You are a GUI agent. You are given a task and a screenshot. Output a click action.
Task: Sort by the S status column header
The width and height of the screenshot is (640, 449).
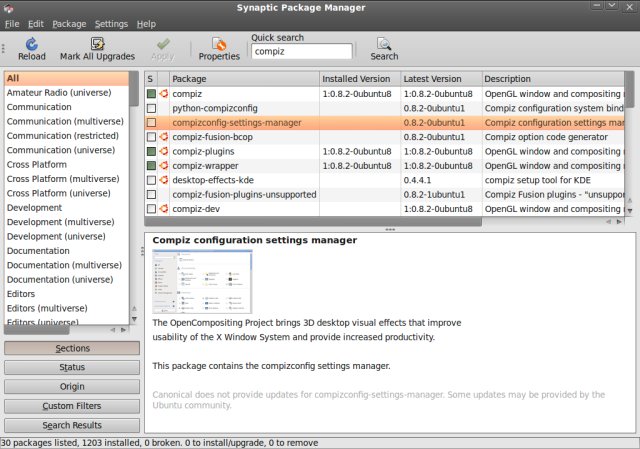151,79
